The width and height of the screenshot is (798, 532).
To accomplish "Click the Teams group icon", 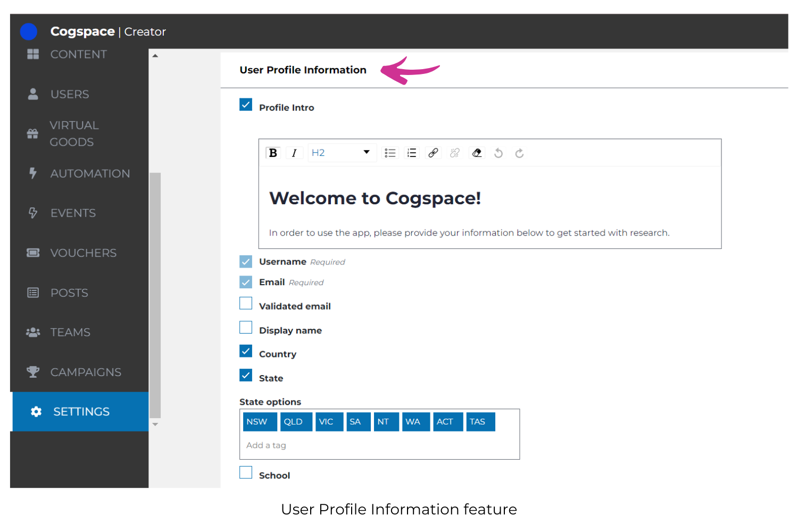I will point(33,332).
